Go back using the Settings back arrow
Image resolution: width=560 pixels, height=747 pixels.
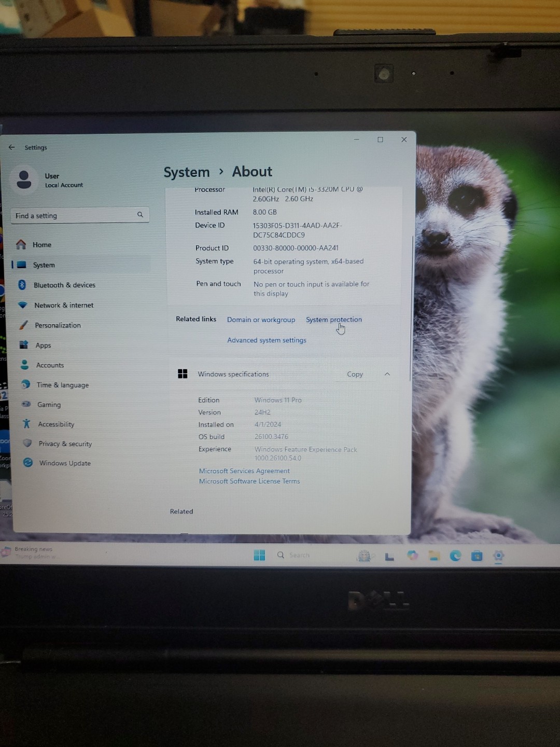click(11, 147)
